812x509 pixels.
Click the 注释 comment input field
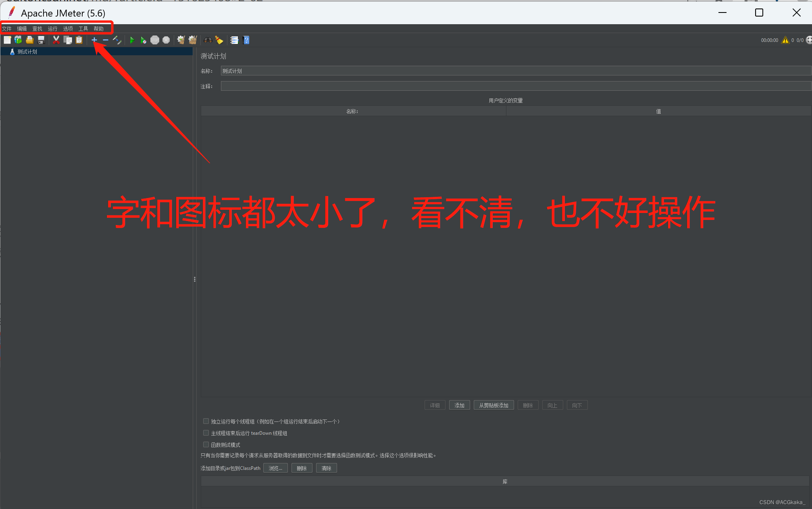(x=516, y=86)
